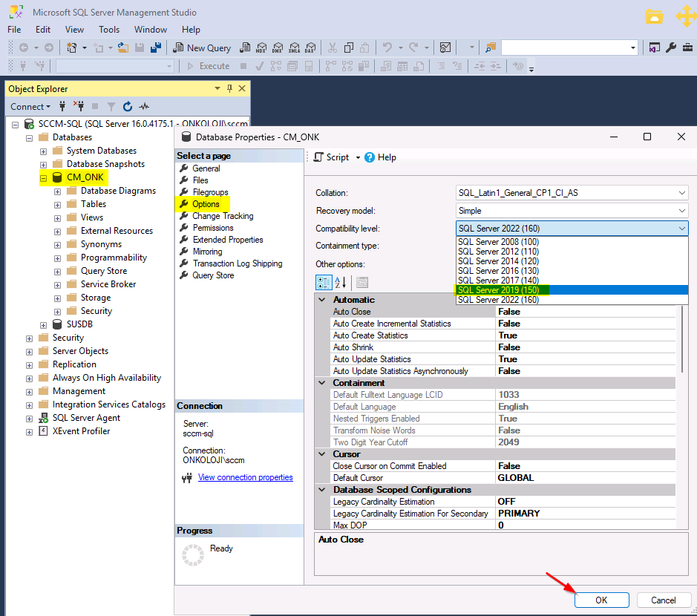Open the File menu
697x616 pixels.
pyautogui.click(x=14, y=30)
